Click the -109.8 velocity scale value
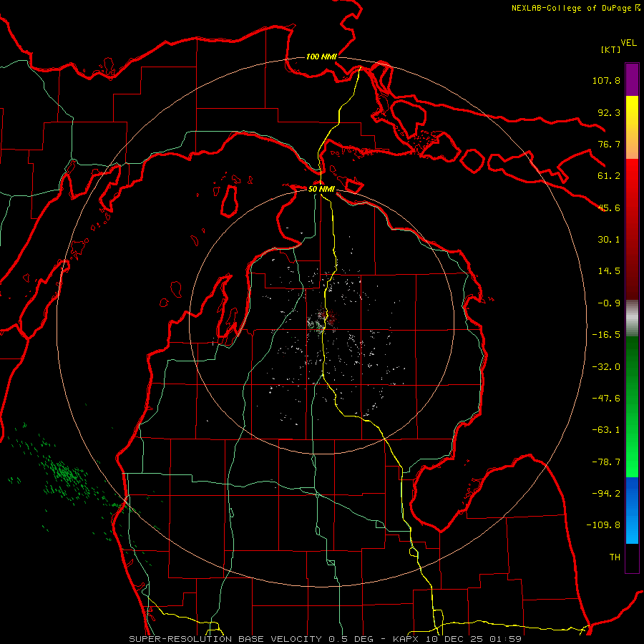 [x=603, y=525]
